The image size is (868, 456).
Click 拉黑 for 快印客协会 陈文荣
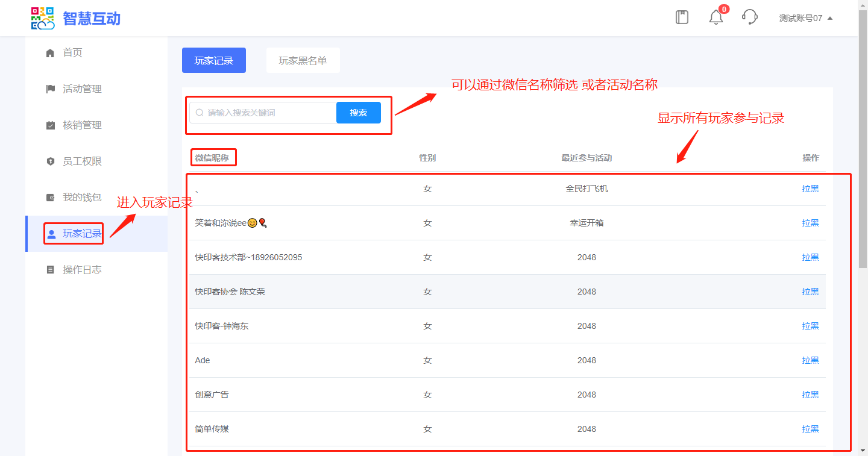pyautogui.click(x=810, y=292)
